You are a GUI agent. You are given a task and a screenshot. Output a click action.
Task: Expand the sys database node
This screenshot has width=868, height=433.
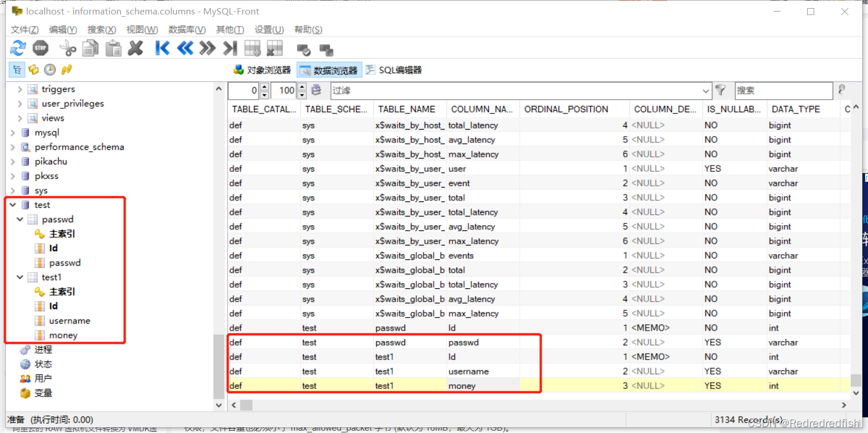(13, 190)
